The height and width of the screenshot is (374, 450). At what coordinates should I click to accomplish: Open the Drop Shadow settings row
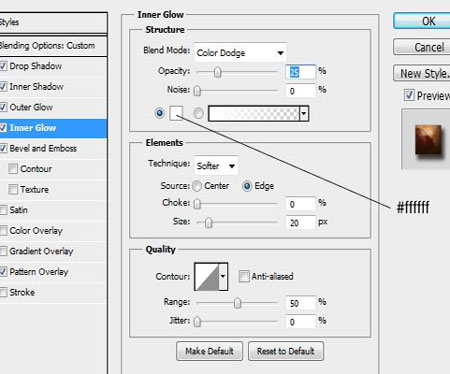[53, 66]
